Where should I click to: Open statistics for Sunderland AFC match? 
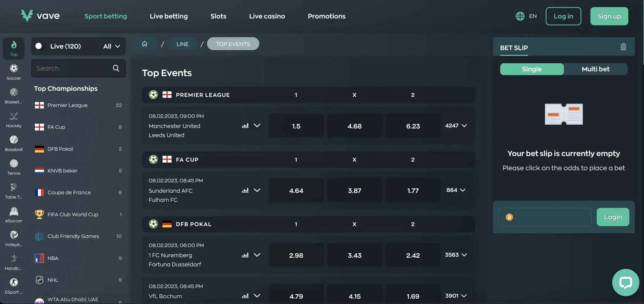(x=245, y=190)
